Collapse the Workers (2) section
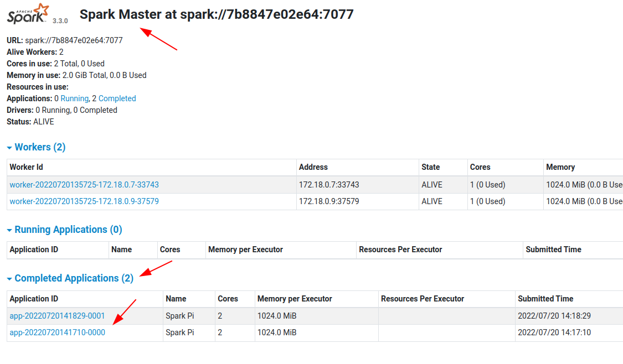 pyautogui.click(x=36, y=147)
